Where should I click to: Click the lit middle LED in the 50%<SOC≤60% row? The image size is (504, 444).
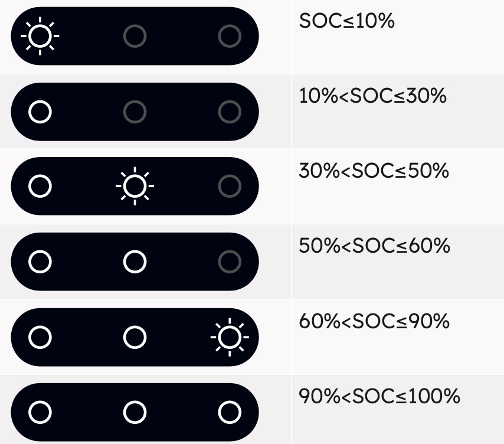click(x=135, y=262)
